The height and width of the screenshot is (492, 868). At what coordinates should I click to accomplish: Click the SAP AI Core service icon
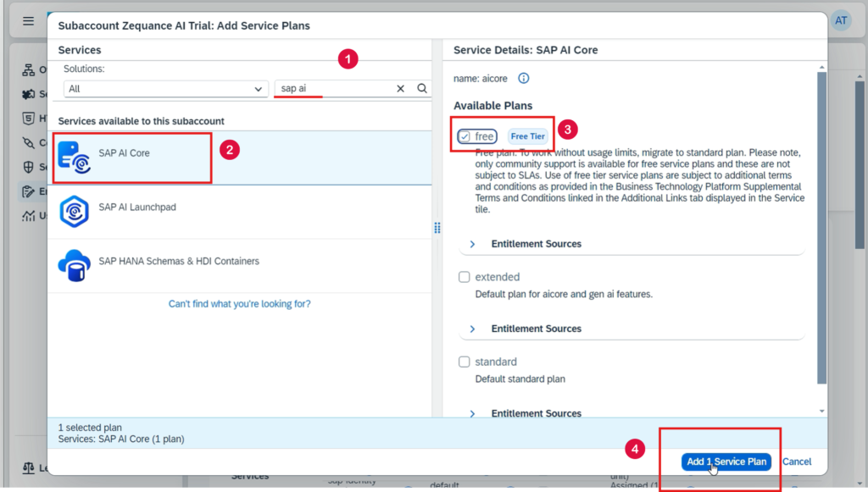coord(75,158)
